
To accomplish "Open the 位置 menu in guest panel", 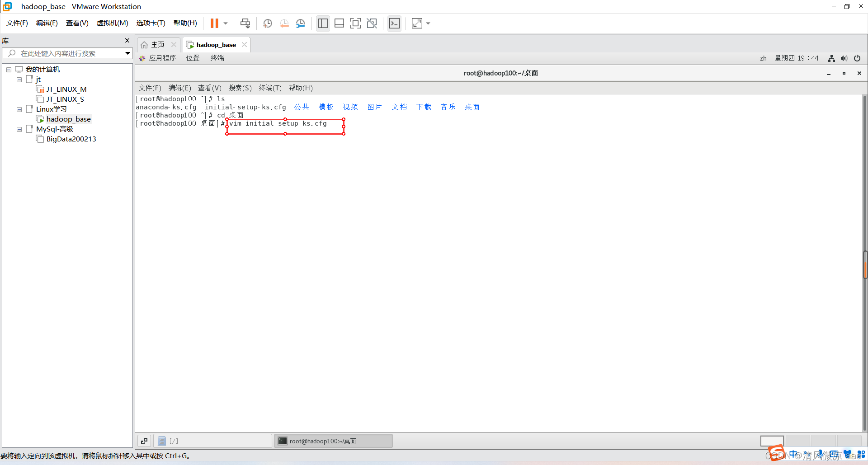I will 193,58.
